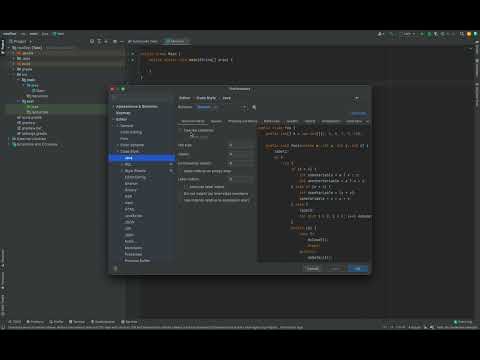Toggle Use indents relative to expression start

(180, 200)
